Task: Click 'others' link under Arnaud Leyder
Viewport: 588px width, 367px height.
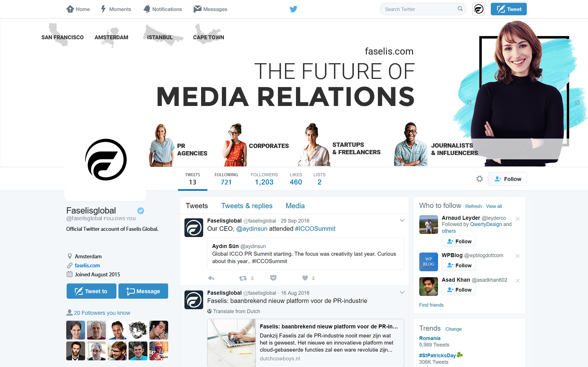Action: pos(449,231)
